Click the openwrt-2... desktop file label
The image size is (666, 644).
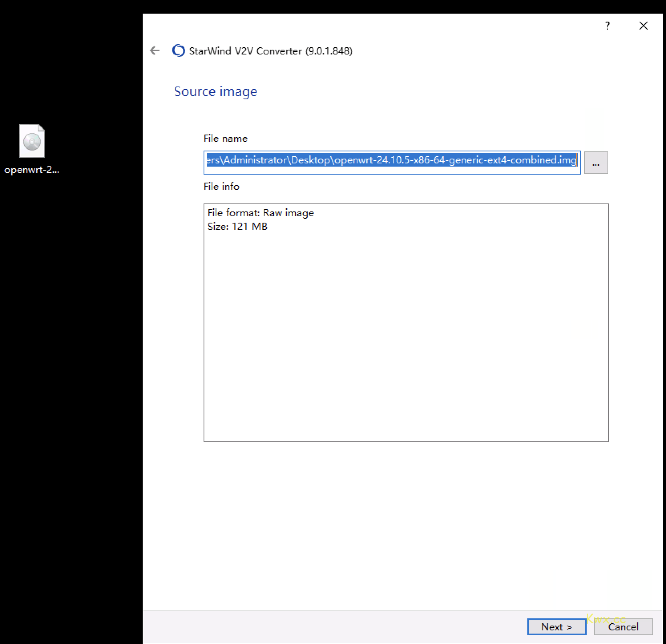pos(32,170)
